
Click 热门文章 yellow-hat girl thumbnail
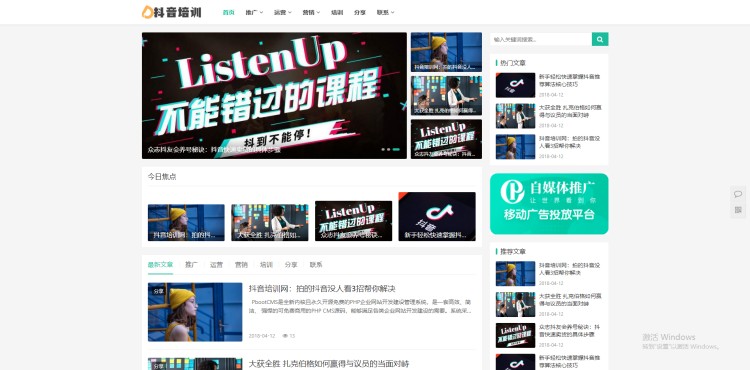[515, 147]
